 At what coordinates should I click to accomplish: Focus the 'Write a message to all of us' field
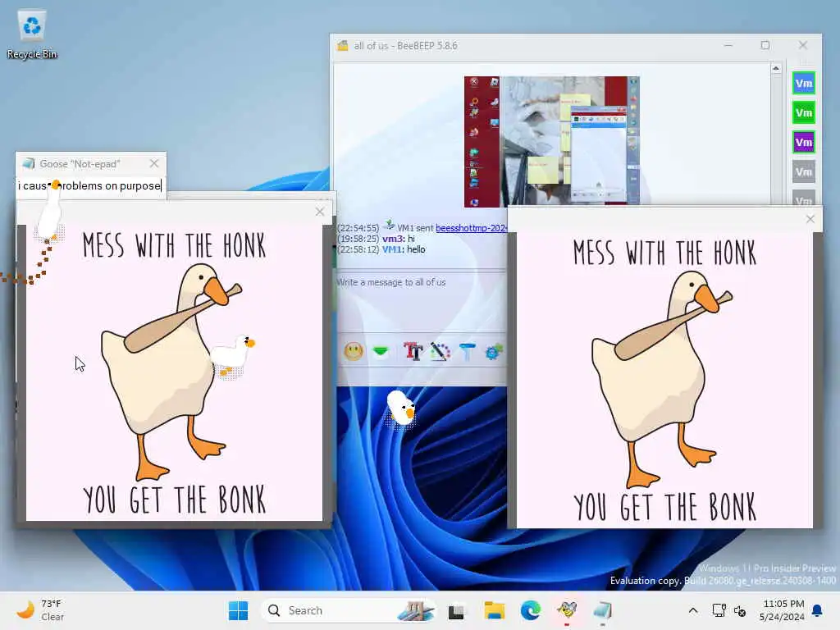(421, 300)
